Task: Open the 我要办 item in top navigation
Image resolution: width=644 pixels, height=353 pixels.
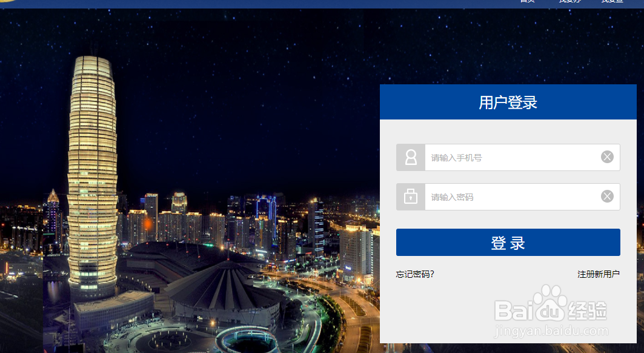Action: (x=570, y=1)
